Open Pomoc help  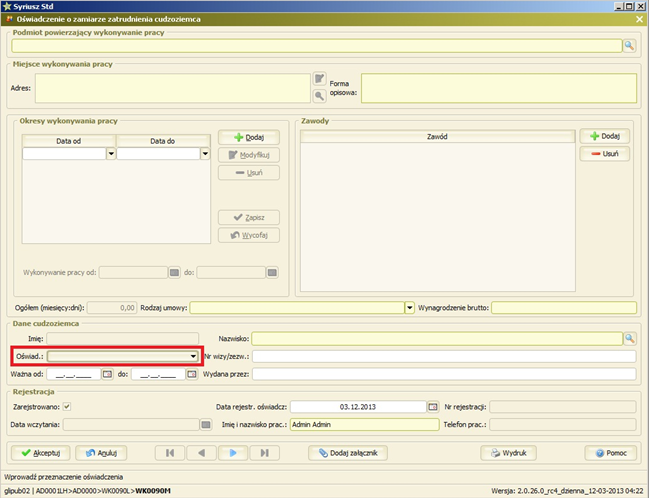tap(611, 453)
